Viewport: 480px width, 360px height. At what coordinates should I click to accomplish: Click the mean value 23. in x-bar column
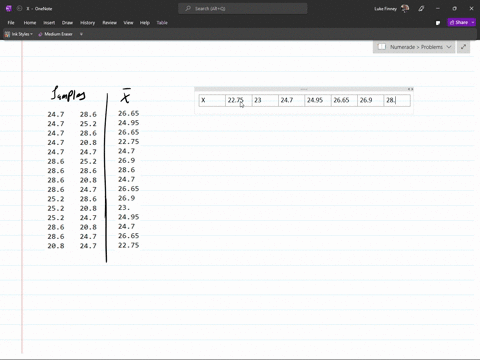124,207
